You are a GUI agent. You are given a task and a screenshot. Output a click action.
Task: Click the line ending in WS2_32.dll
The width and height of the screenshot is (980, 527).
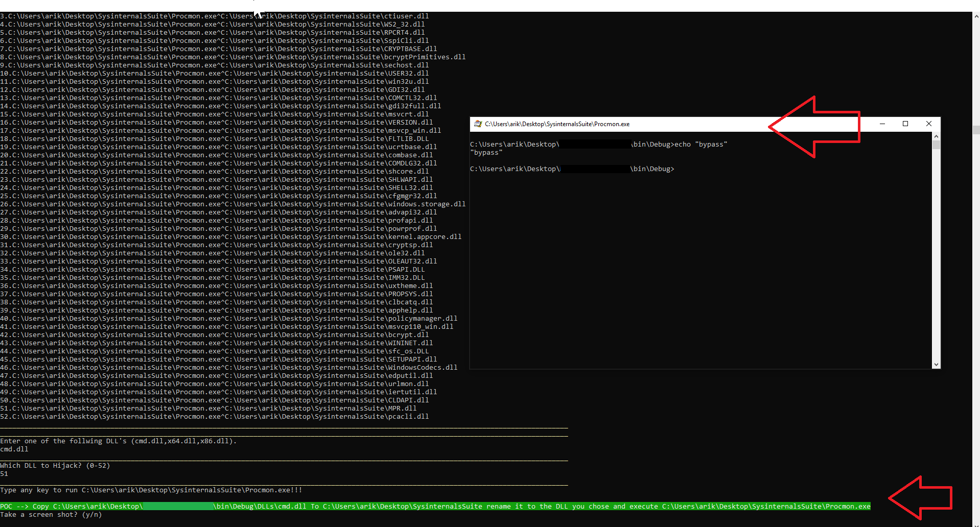click(x=213, y=25)
